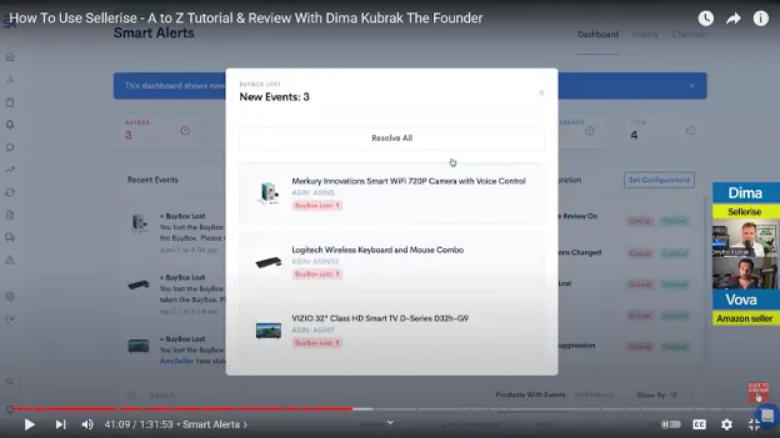780x438 pixels.
Task: Click the Set Configurations button
Action: (x=659, y=180)
